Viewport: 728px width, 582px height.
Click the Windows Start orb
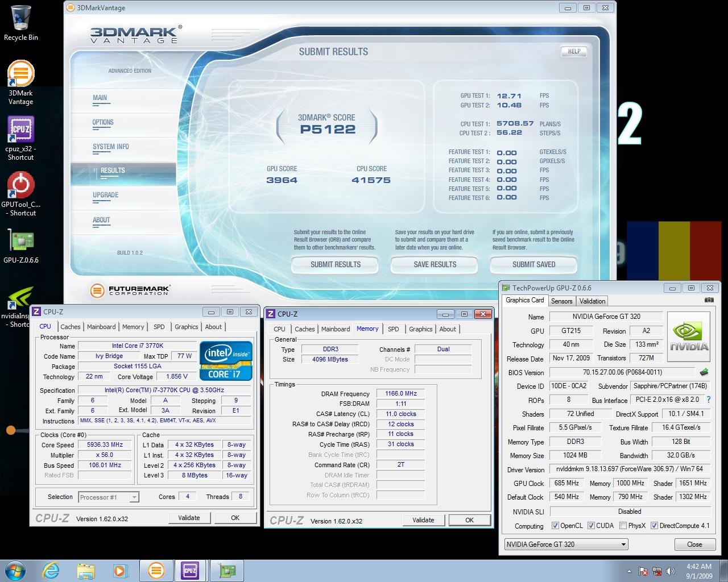[x=15, y=570]
